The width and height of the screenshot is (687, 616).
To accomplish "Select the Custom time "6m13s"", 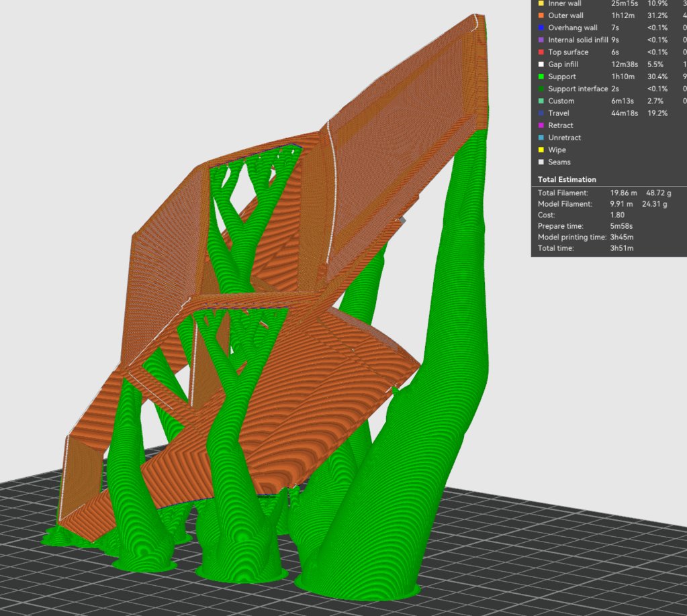I will (x=622, y=101).
